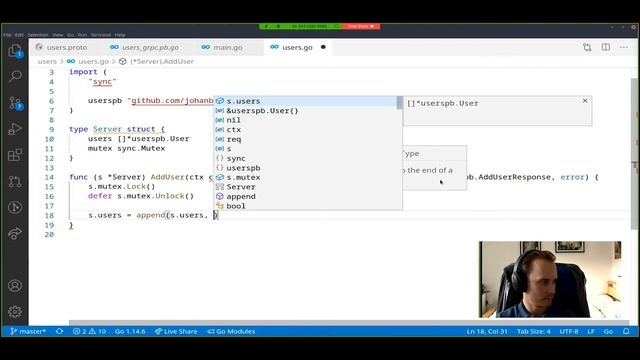Click the "sync" import string on line 4
Viewport: 640px width, 360px height.
tap(102, 82)
